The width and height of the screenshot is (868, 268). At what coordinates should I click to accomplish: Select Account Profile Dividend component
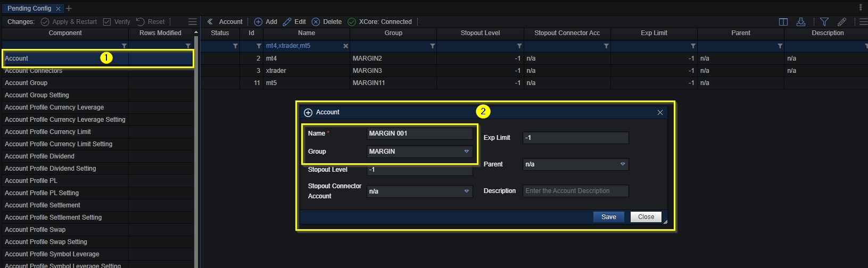pyautogui.click(x=96, y=156)
